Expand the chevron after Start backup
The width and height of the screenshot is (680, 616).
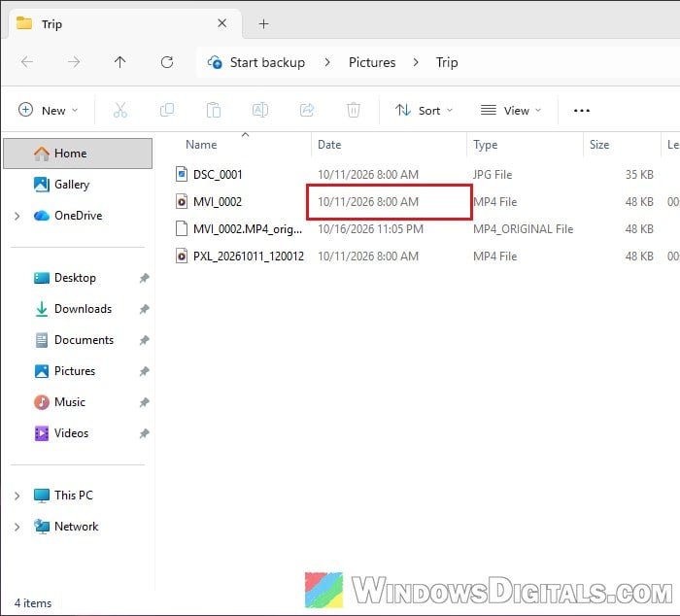tap(327, 62)
